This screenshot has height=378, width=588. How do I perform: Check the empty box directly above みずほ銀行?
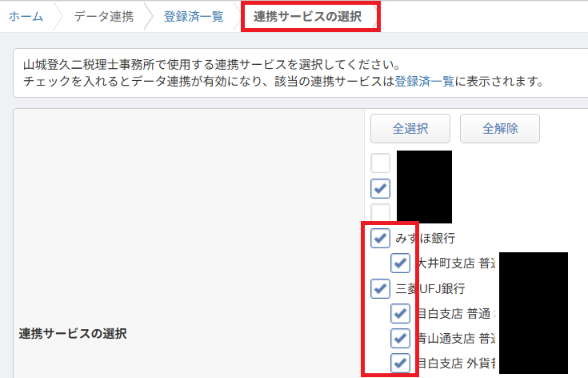[x=380, y=212]
